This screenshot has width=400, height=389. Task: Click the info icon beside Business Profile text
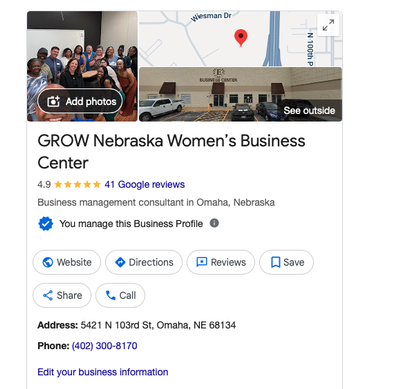214,223
